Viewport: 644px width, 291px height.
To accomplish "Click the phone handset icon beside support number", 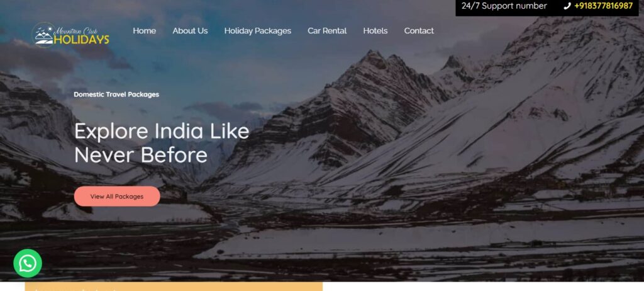I will [x=567, y=6].
